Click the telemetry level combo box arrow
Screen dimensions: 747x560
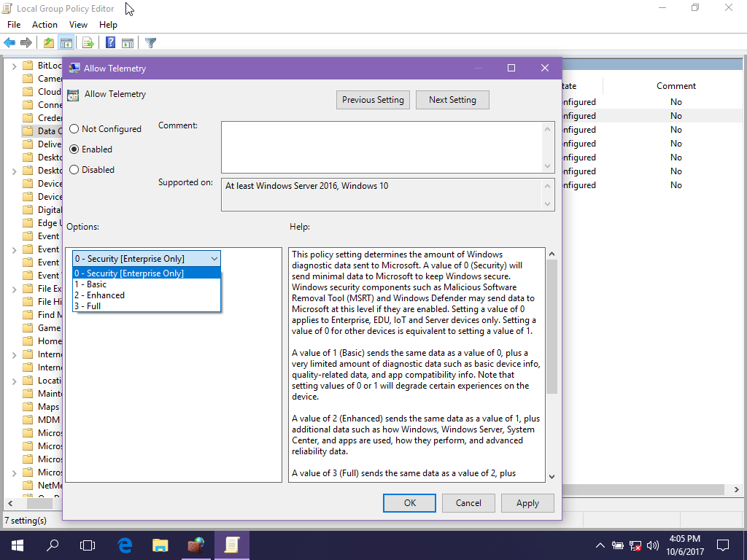(214, 259)
